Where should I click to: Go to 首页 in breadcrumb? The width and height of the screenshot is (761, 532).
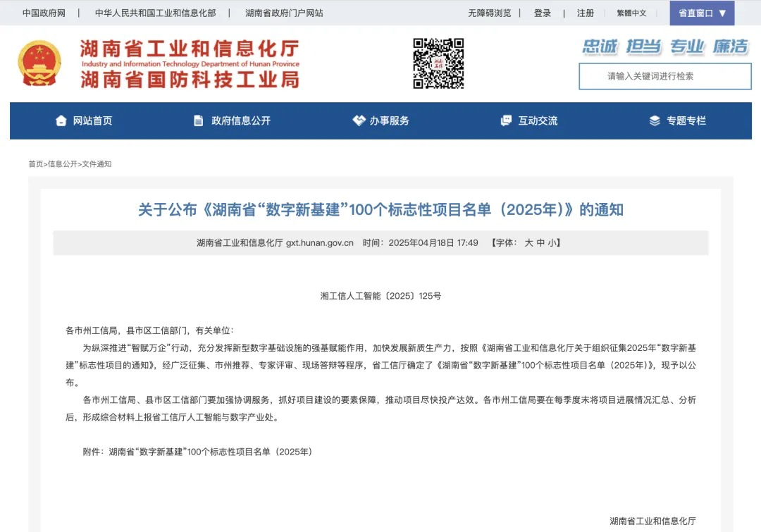tap(35, 164)
